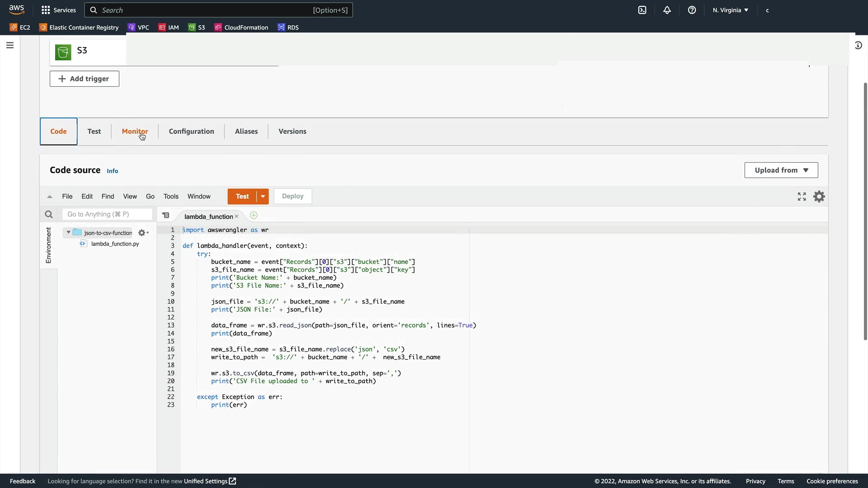Open the S3 bookmark shortcut
Viewport: 868px width, 488px height.
pos(197,28)
